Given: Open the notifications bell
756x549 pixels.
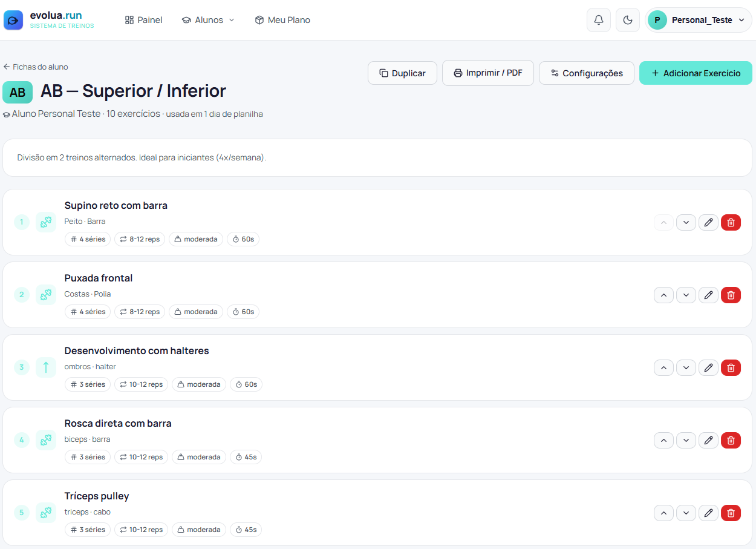Looking at the screenshot, I should 599,20.
